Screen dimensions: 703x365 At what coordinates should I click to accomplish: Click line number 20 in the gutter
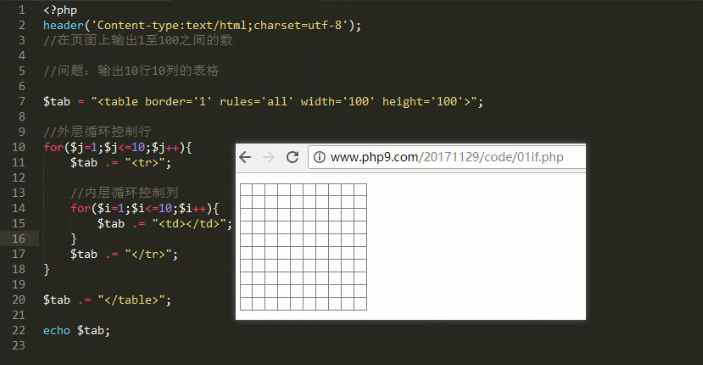point(18,300)
